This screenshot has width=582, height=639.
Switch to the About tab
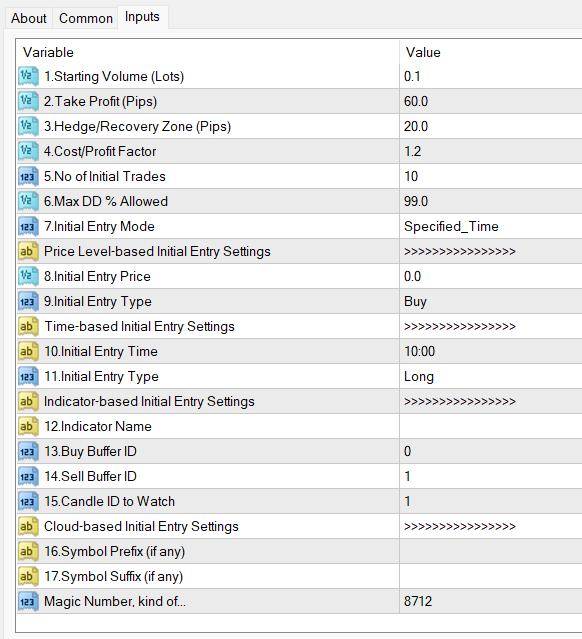[29, 18]
